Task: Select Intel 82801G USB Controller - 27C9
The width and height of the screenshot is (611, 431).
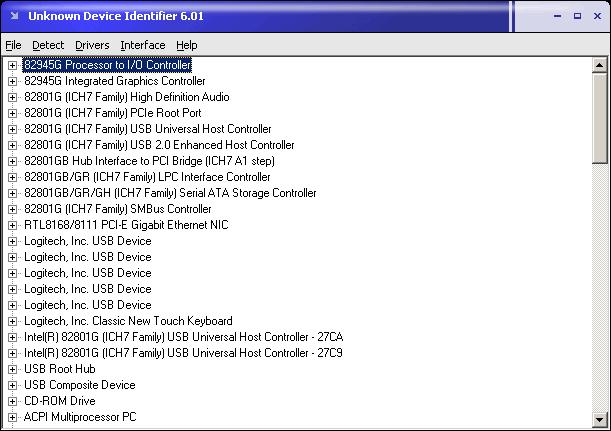Action: tap(183, 353)
